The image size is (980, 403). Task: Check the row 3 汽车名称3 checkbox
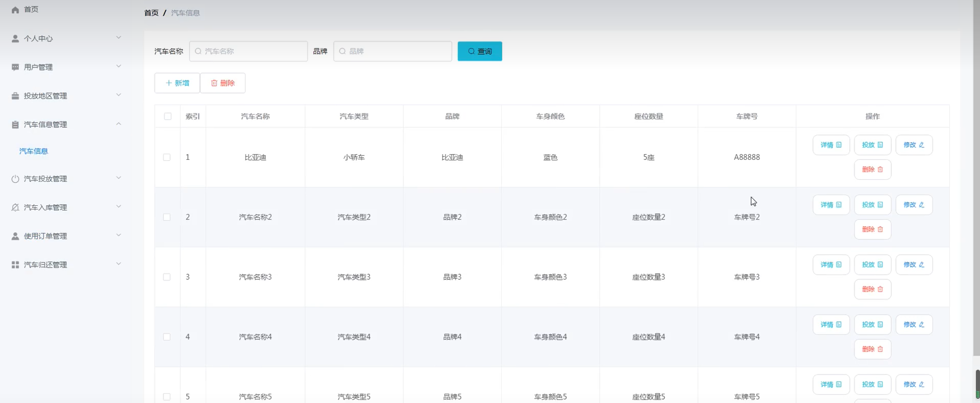coord(167,277)
